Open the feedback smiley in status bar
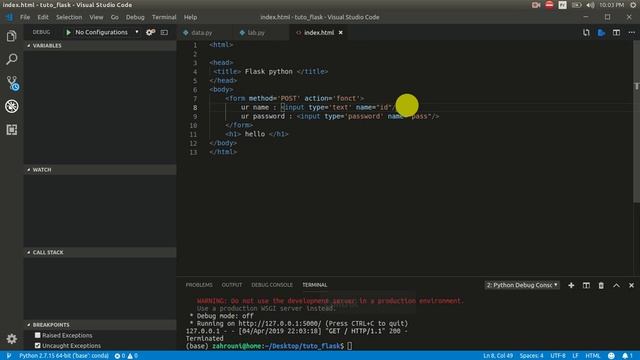 (611, 356)
